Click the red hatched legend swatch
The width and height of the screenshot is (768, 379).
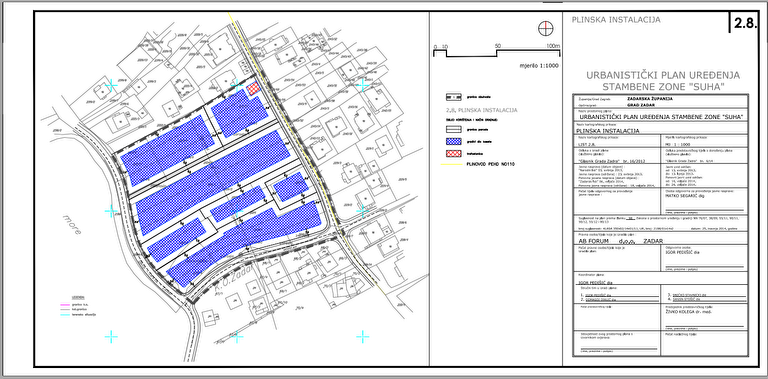[x=454, y=153]
